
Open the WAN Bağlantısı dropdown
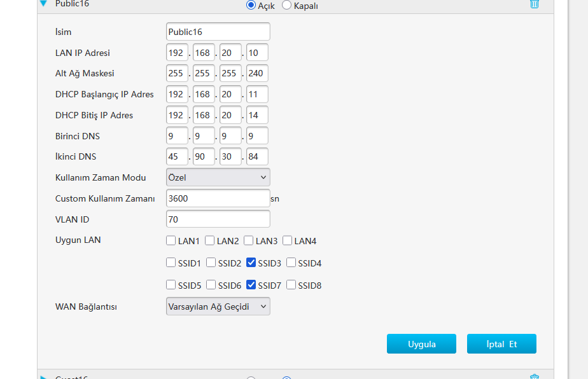(218, 307)
